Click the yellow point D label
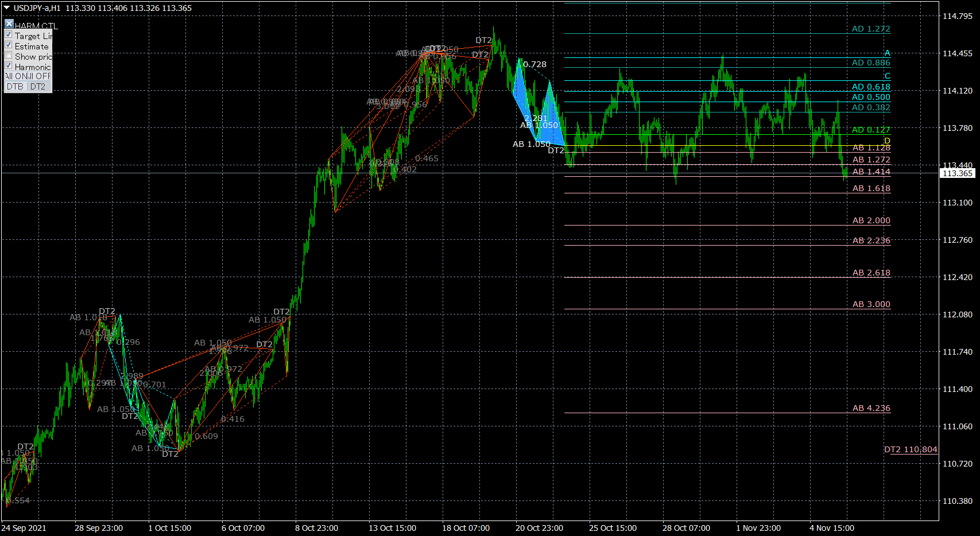980x536 pixels. click(x=887, y=141)
